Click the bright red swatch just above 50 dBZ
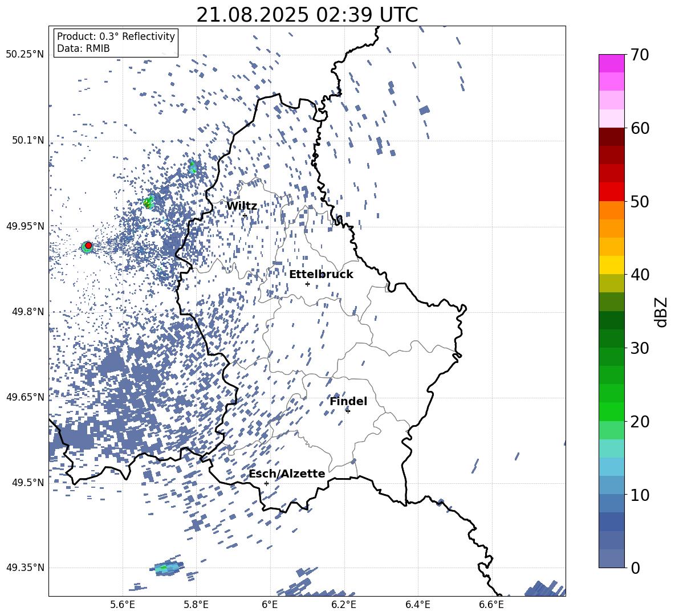The height and width of the screenshot is (616, 675). (611, 192)
